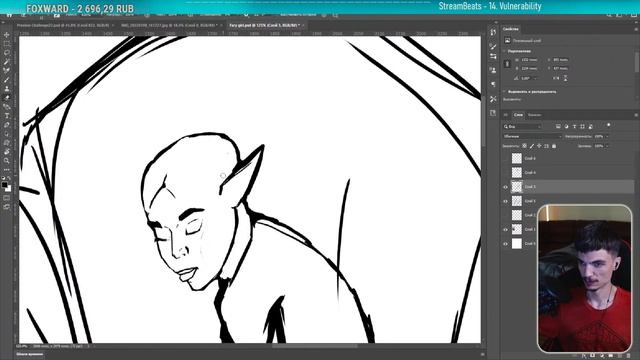Filter layers by adjustment layer icon
The width and height of the screenshot is (640, 360).
(566, 127)
